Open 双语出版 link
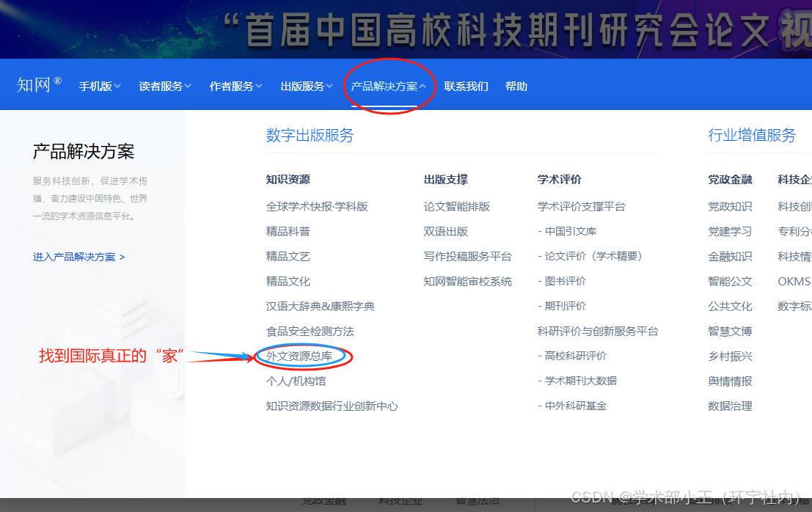This screenshot has height=512, width=812. point(446,231)
